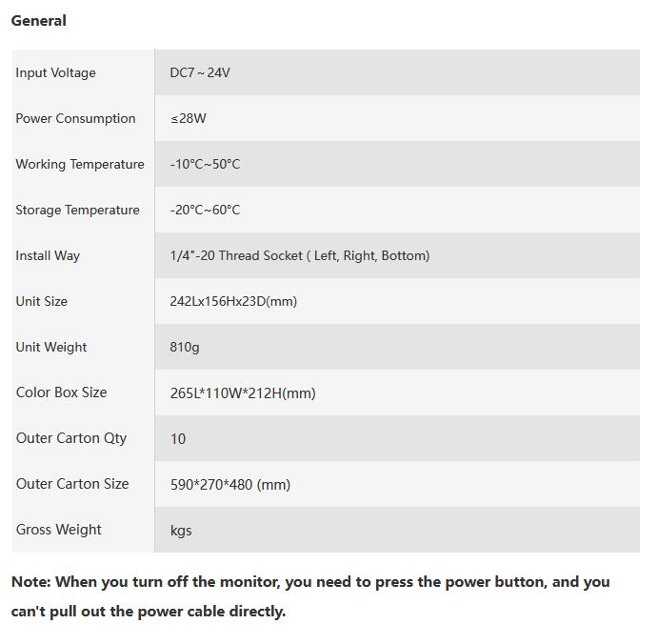This screenshot has width=658, height=644.
Task: Select the -10°C~50°C temperature value
Action: [x=205, y=164]
